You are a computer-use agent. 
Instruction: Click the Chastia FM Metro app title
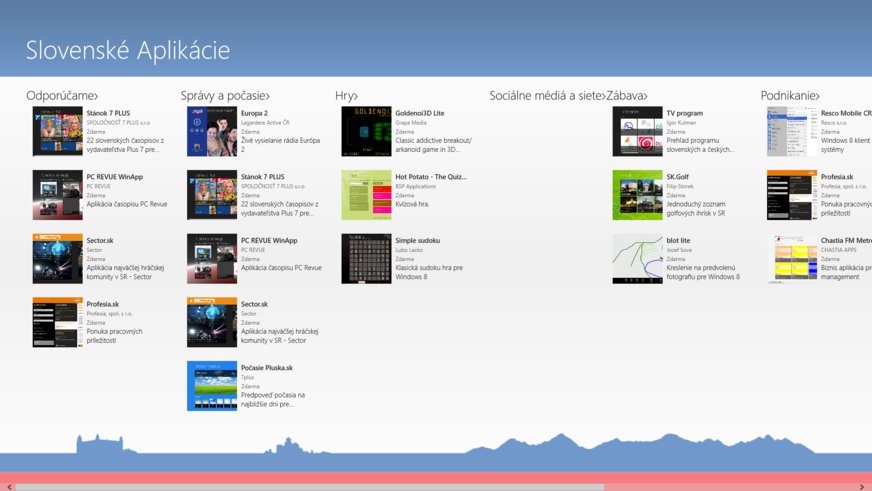click(x=846, y=241)
